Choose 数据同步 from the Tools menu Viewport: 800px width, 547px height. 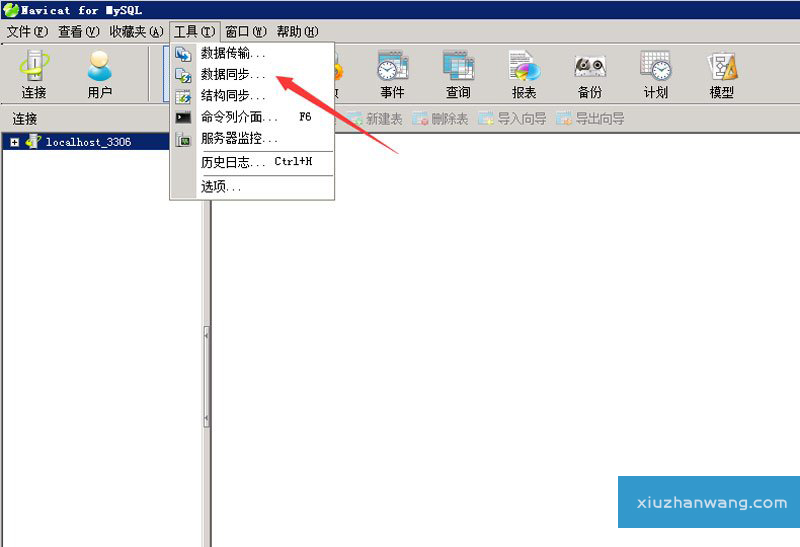[x=233, y=74]
